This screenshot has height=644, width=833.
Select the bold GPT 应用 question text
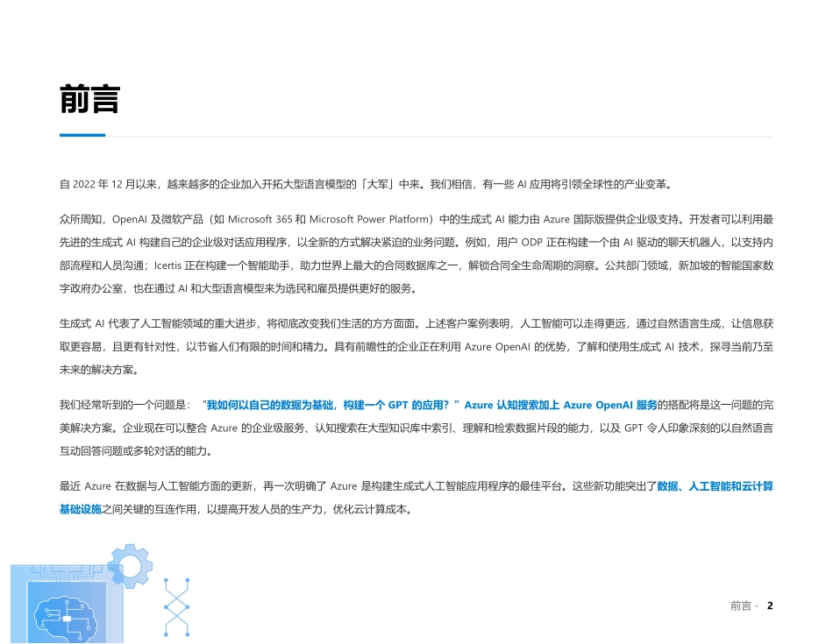333,406
